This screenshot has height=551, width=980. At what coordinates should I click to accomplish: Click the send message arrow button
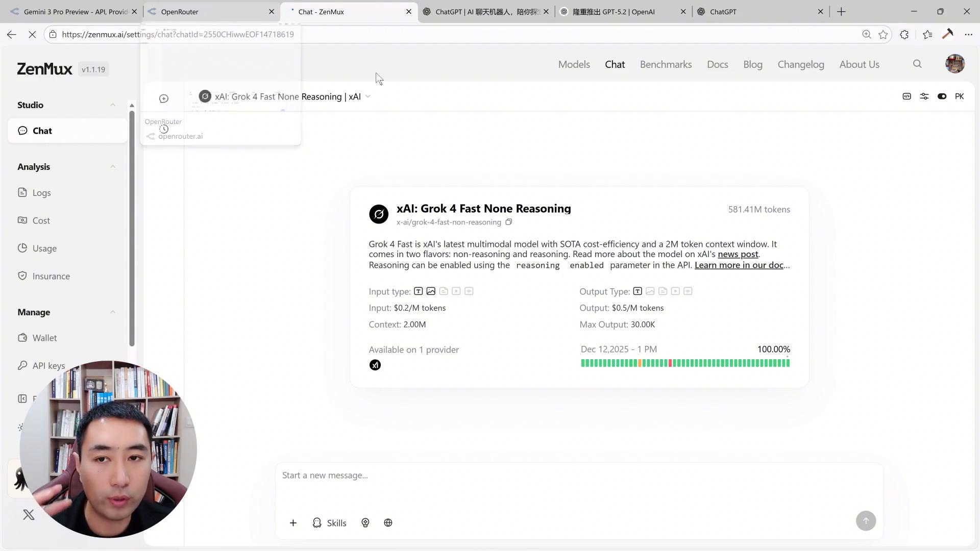pyautogui.click(x=866, y=521)
